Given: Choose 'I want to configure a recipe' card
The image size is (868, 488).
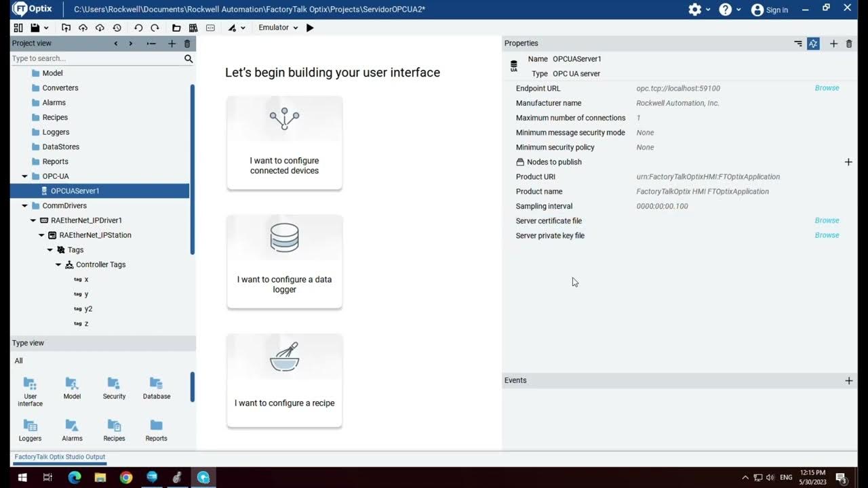Looking at the screenshot, I should pos(285,380).
